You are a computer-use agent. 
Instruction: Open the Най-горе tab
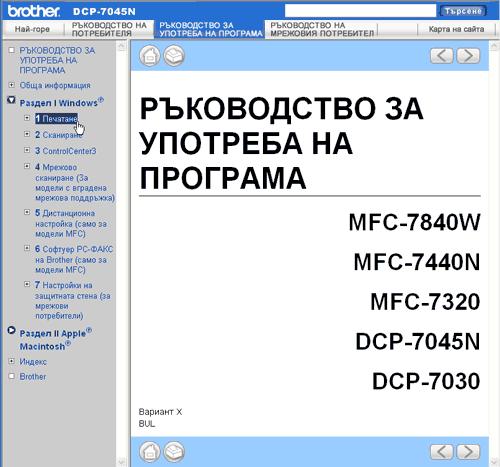point(32,29)
